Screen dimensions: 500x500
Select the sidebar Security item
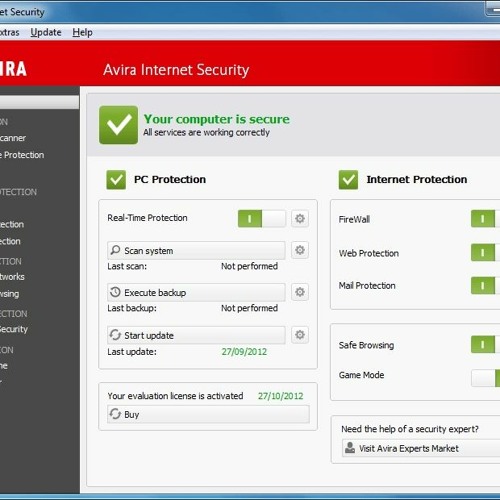click(x=14, y=329)
